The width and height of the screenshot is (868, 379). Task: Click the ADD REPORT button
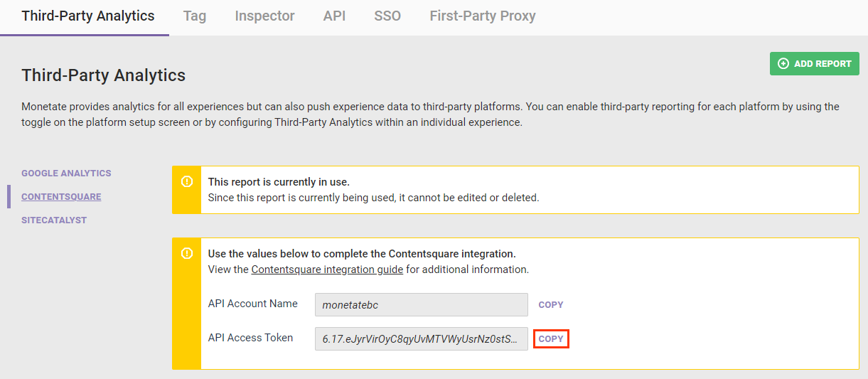tap(815, 63)
